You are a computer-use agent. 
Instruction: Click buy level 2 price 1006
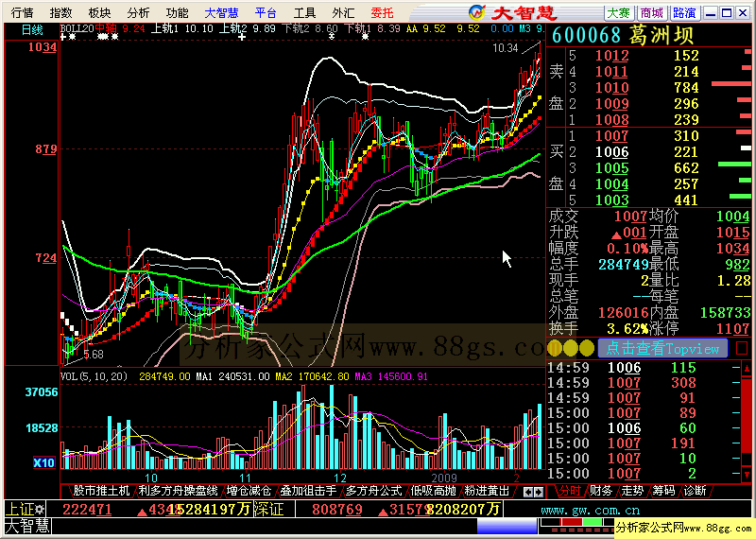tap(611, 152)
